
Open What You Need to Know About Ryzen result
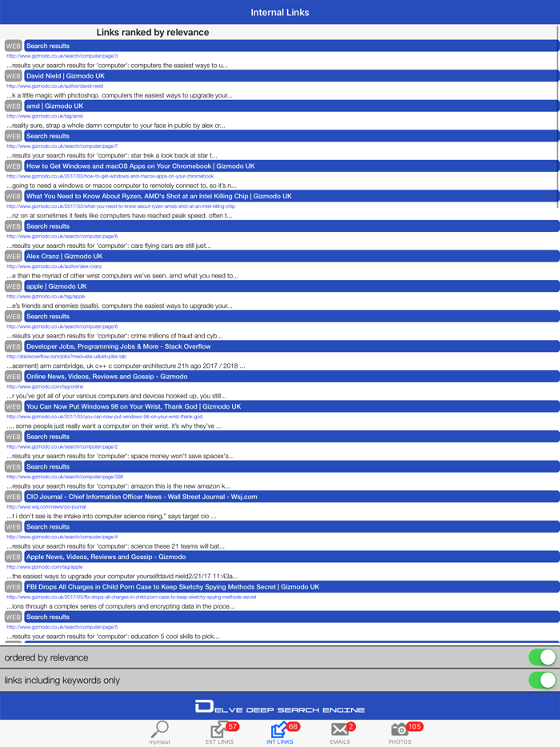[x=292, y=196]
